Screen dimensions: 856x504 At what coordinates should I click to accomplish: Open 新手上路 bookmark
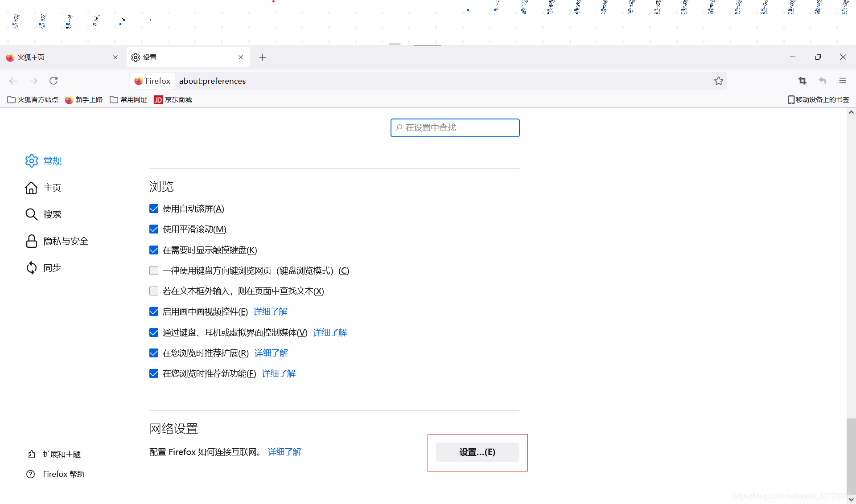pos(84,100)
